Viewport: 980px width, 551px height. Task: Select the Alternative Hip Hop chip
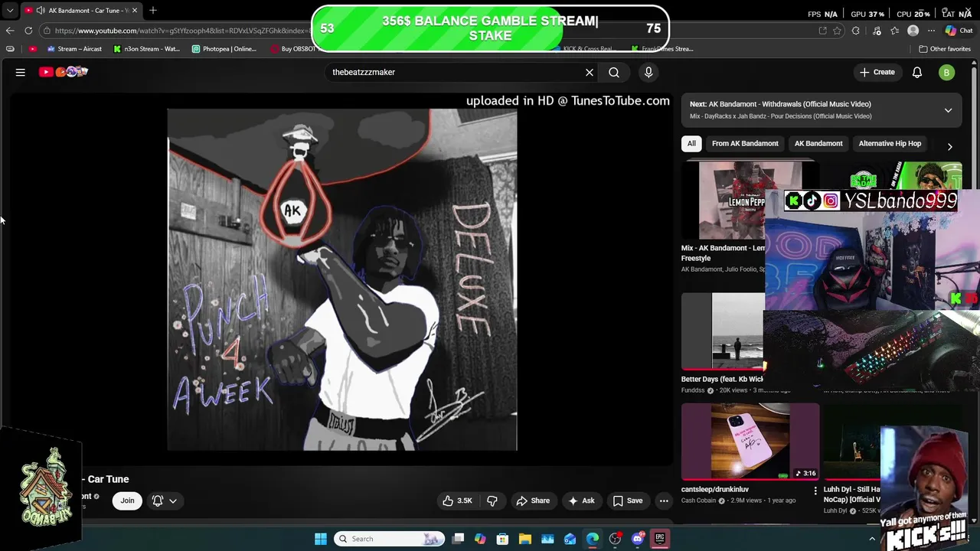point(890,143)
